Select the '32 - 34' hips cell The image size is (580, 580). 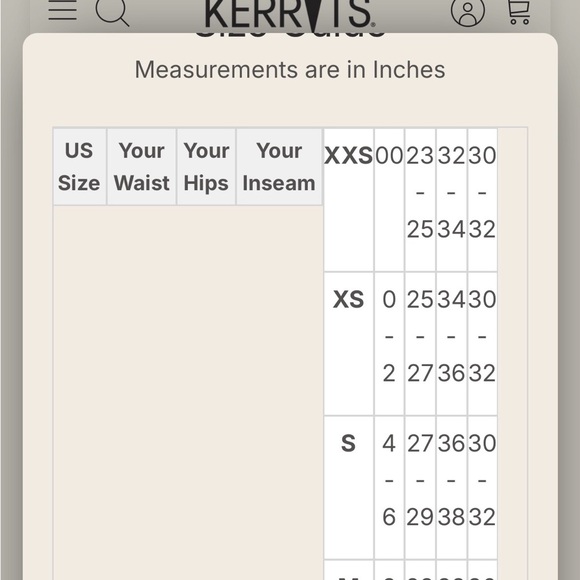(452, 200)
